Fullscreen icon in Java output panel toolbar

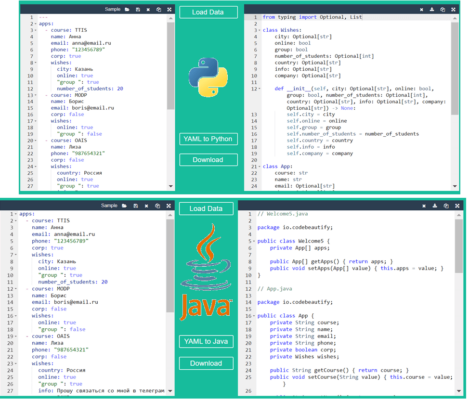tap(457, 206)
